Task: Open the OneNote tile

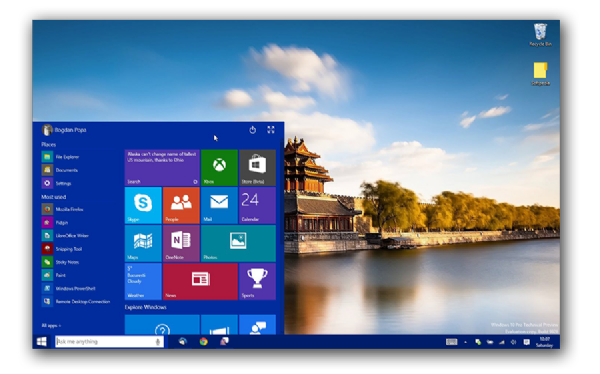Action: pyautogui.click(x=181, y=243)
